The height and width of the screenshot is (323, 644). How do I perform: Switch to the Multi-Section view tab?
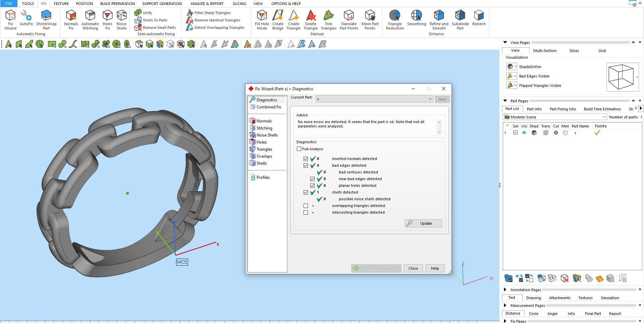coord(545,51)
